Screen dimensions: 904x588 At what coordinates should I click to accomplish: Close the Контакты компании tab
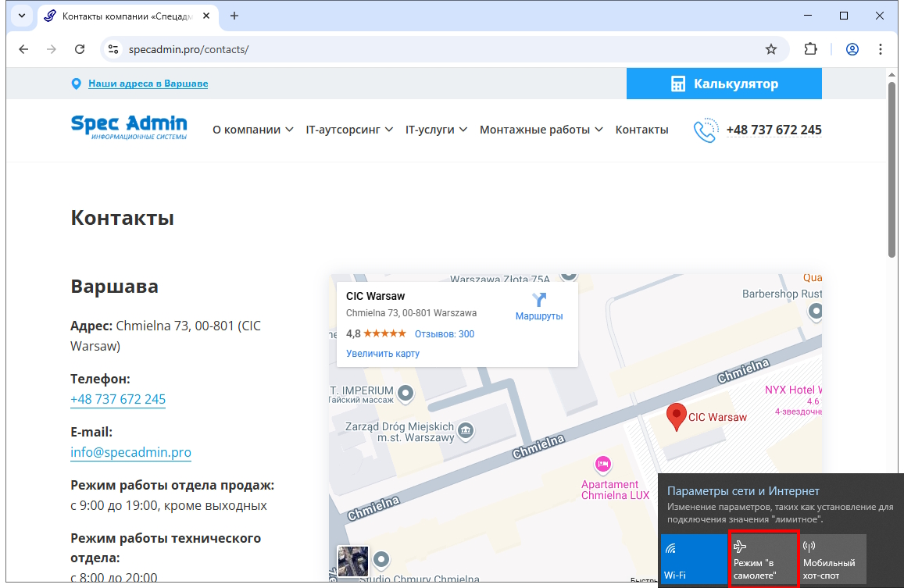[x=206, y=16]
